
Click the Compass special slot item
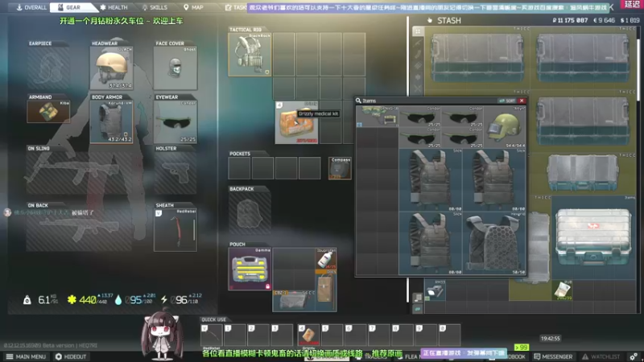pyautogui.click(x=340, y=168)
